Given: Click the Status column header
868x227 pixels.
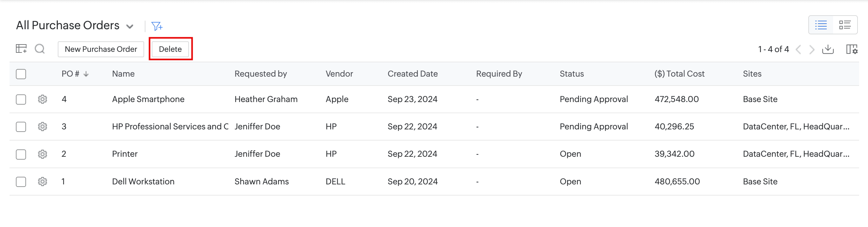Looking at the screenshot, I should 571,74.
